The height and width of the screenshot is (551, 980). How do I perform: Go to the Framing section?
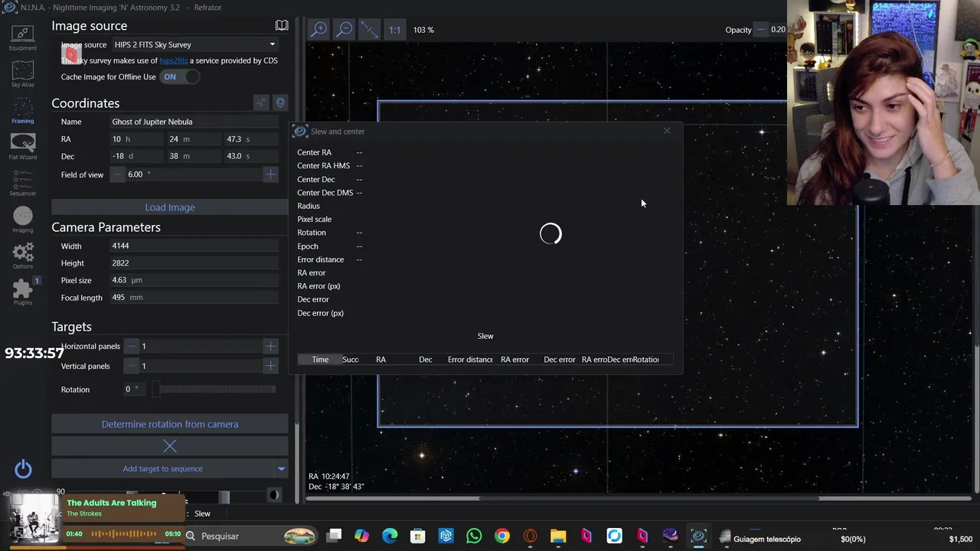pyautogui.click(x=23, y=110)
